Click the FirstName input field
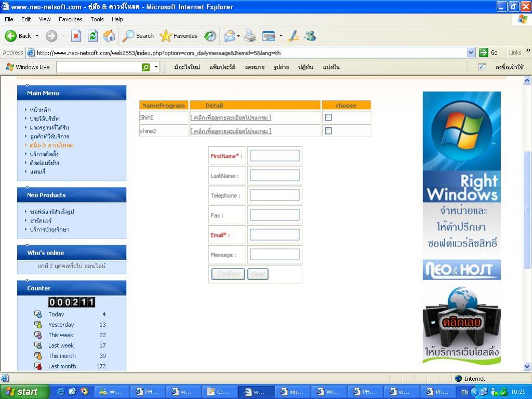Viewport: 532px width, 399px height. coord(274,156)
